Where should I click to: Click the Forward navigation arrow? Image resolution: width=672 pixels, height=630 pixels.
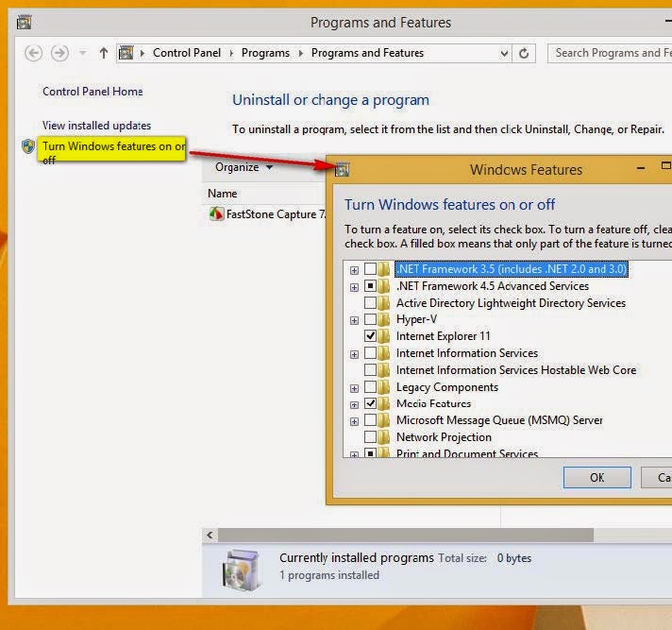tap(59, 53)
